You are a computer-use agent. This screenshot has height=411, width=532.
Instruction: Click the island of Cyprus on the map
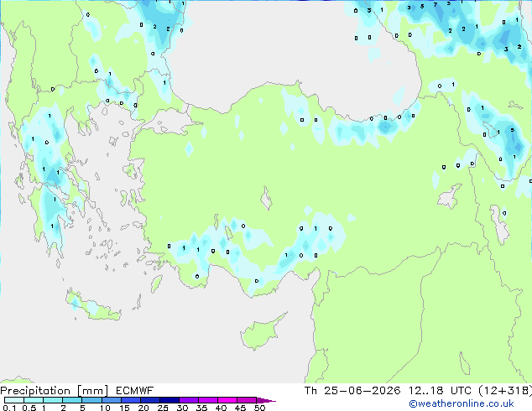259,333
